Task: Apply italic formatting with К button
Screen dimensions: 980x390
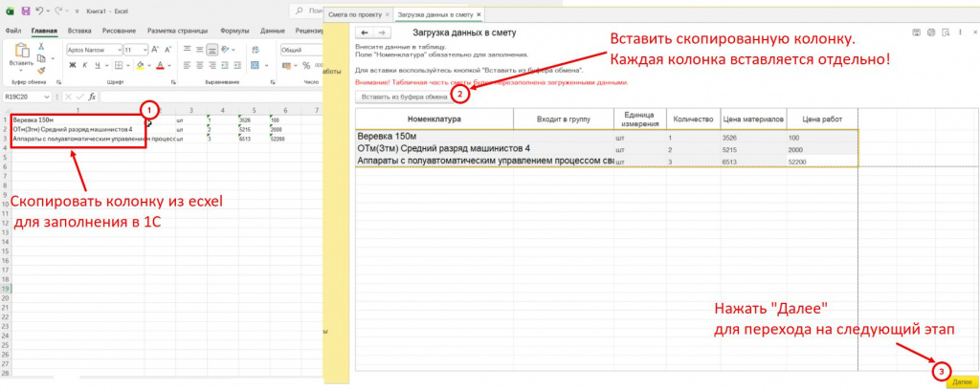Action: click(x=84, y=65)
